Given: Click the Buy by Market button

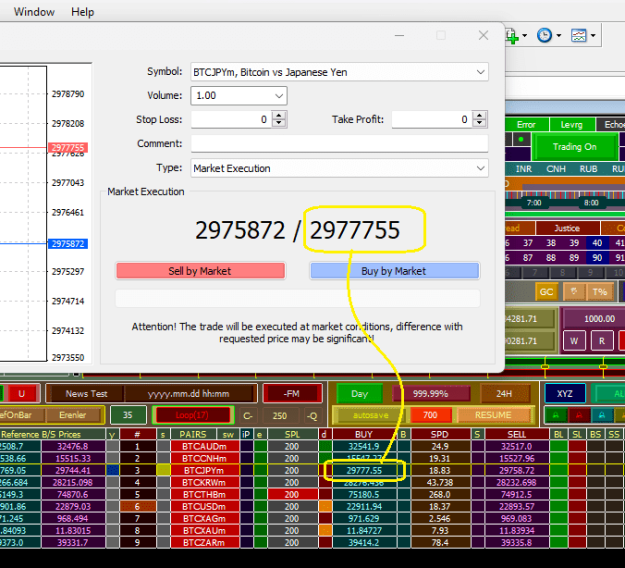Looking at the screenshot, I should (x=394, y=271).
